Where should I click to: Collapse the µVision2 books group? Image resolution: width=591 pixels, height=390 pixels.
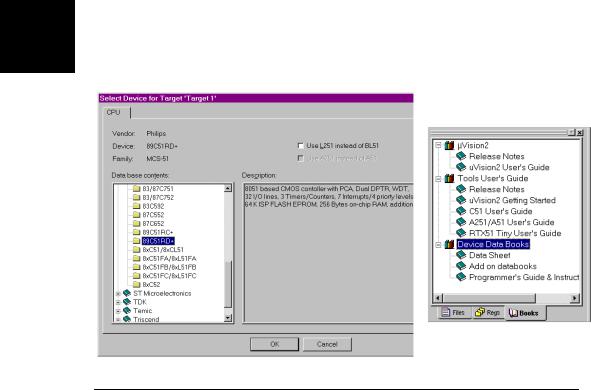click(438, 145)
